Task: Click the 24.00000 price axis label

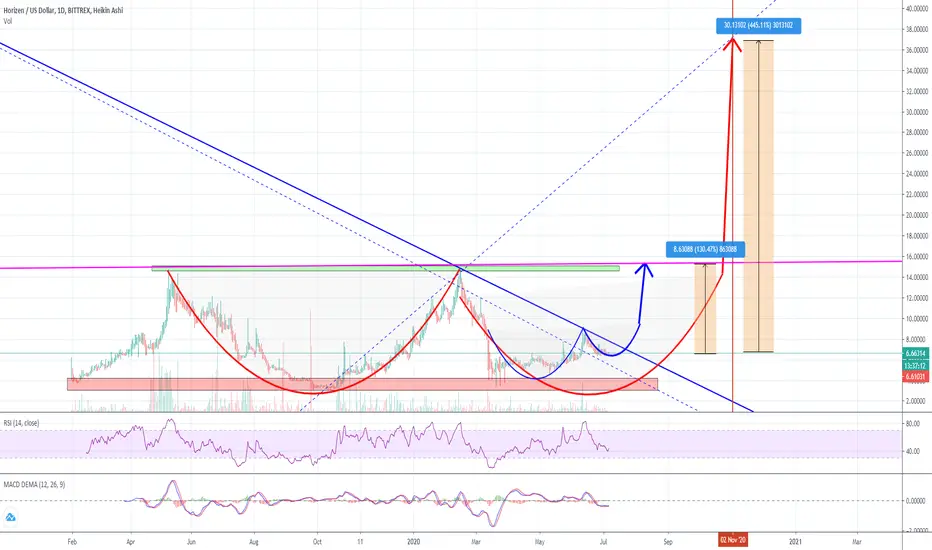Action: pos(917,174)
